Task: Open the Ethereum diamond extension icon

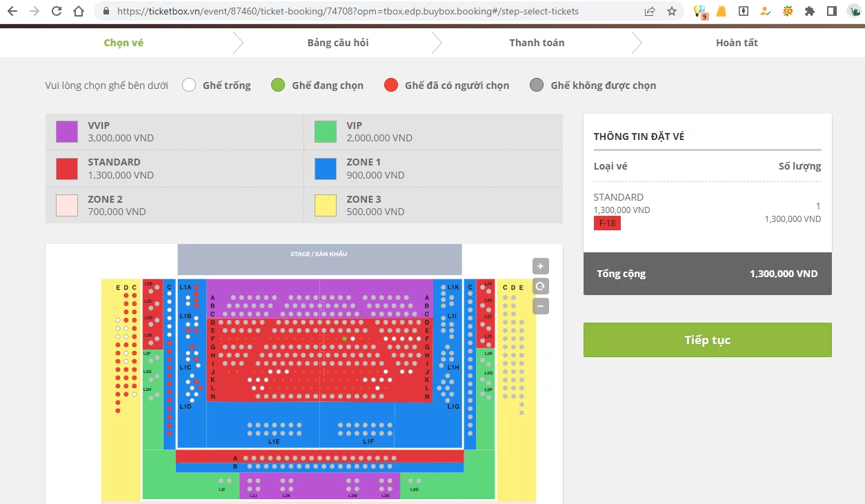Action: pos(744,11)
